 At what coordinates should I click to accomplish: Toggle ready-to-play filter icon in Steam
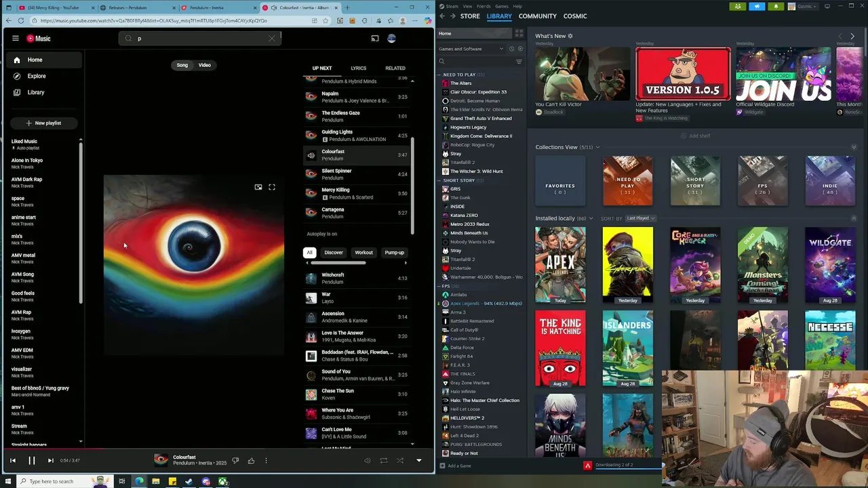[x=520, y=49]
